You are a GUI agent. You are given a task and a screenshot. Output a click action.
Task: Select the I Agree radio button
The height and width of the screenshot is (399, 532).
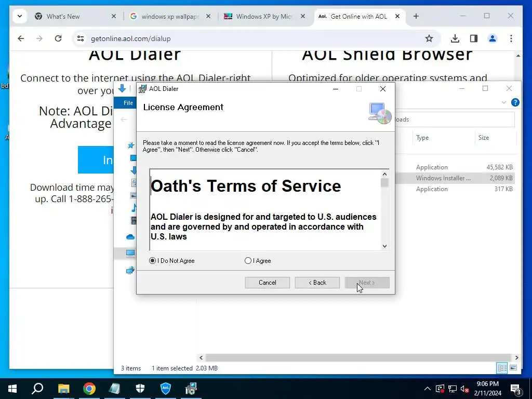coord(248,261)
